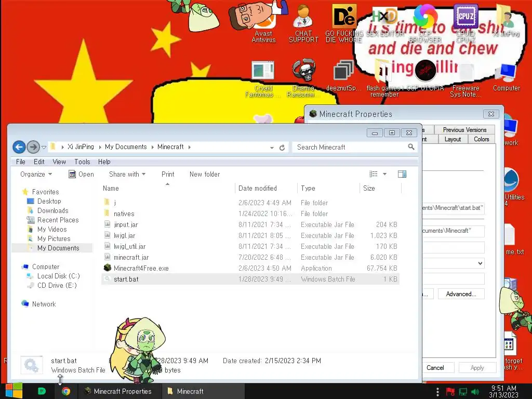Viewport: 532px width, 399px height.
Task: Click the search magnifier icon
Action: pyautogui.click(x=411, y=147)
